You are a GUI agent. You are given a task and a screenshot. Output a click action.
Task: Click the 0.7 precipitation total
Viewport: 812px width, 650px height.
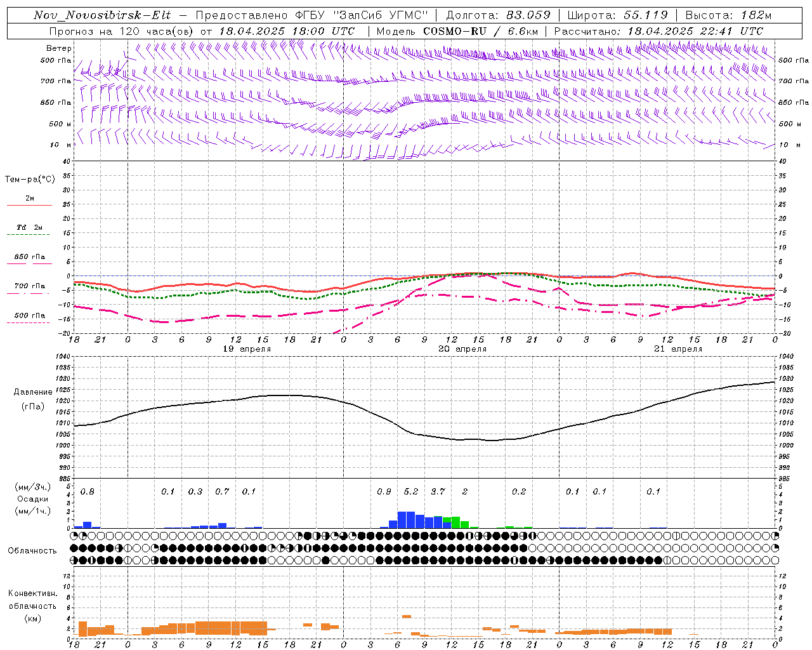(222, 492)
